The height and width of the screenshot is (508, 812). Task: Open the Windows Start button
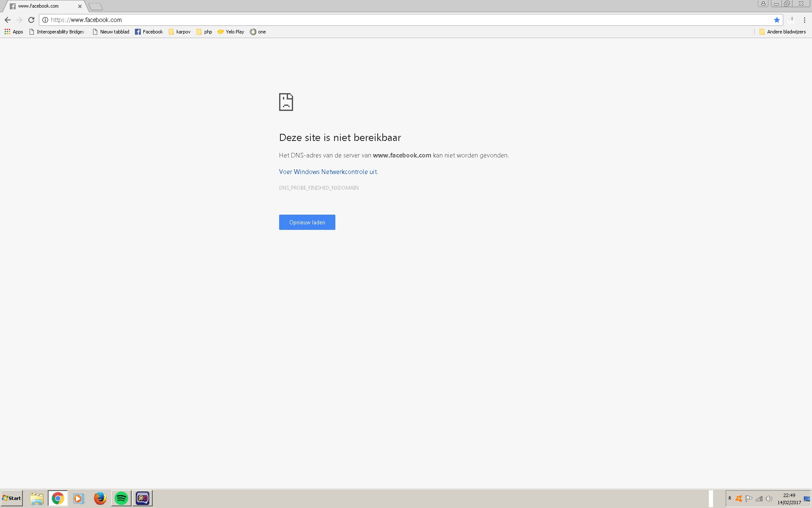tap(12, 498)
